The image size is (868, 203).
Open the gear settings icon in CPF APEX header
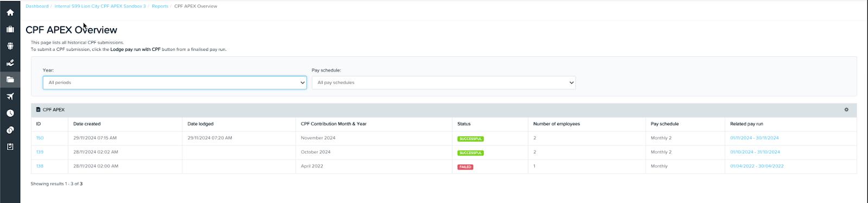(846, 110)
